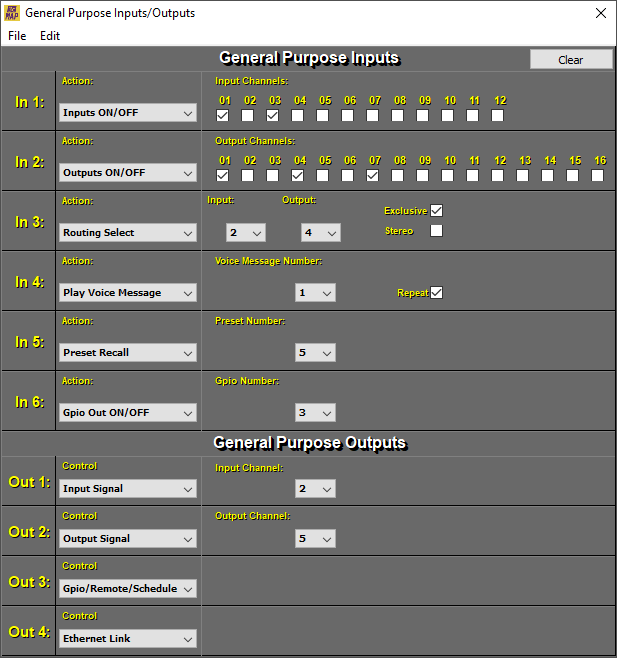Image resolution: width=617 pixels, height=658 pixels.
Task: Open the routing Input number dropdown
Action: tap(245, 233)
